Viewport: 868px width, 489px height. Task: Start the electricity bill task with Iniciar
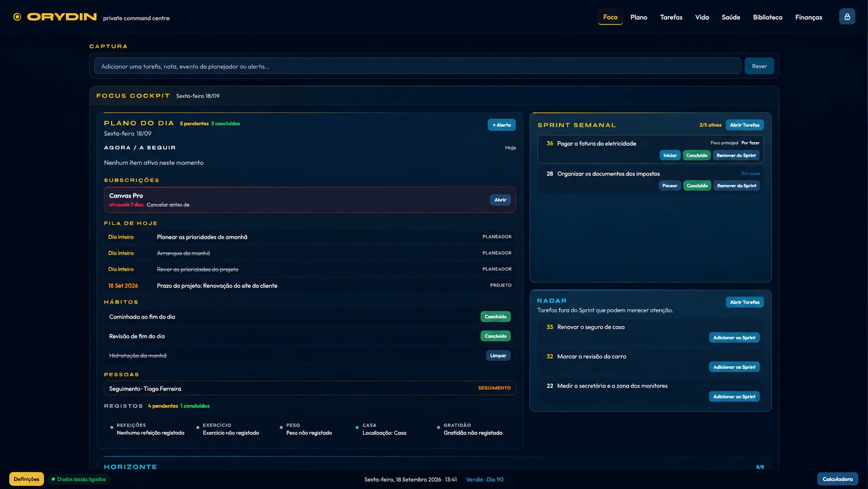pyautogui.click(x=670, y=155)
